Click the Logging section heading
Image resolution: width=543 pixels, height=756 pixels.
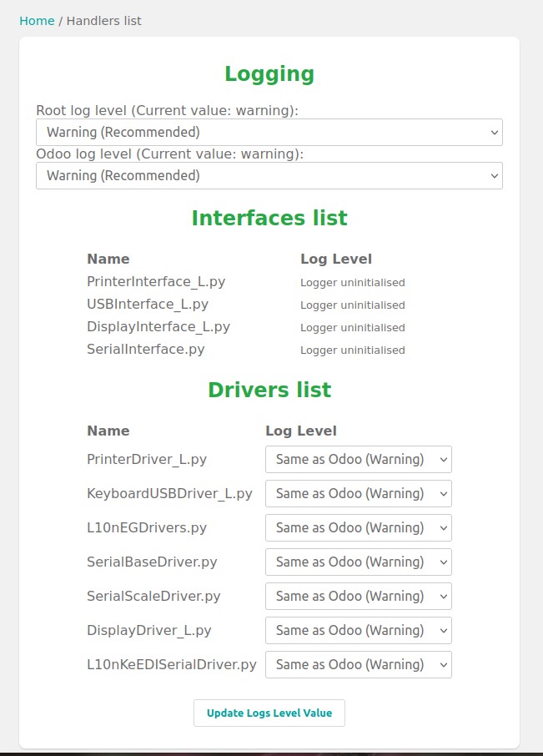coord(269,73)
